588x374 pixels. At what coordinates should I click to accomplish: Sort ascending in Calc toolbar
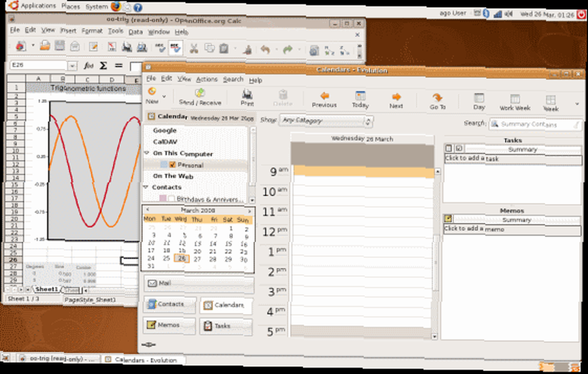[329, 50]
